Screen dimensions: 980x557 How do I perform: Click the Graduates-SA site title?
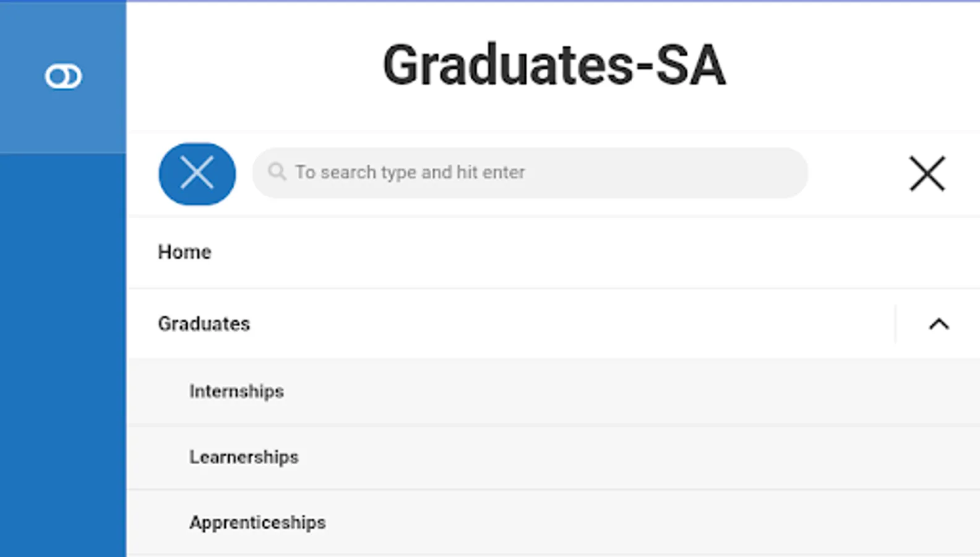[x=554, y=66]
